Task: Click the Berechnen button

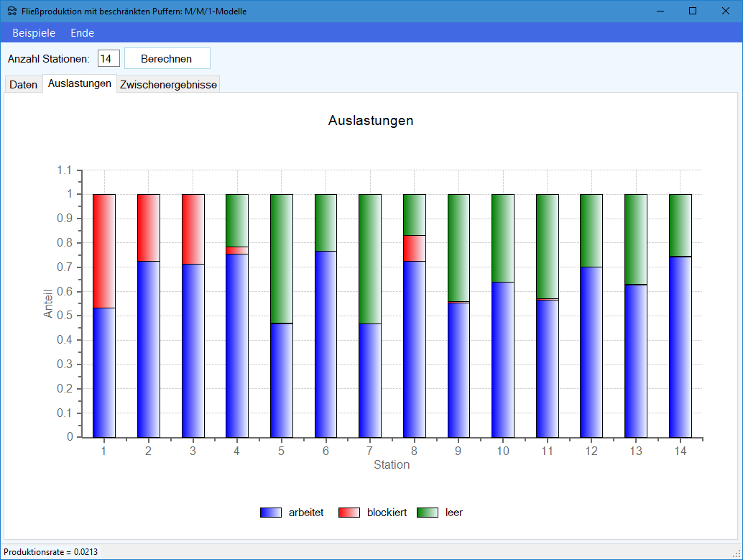Action: 167,59
